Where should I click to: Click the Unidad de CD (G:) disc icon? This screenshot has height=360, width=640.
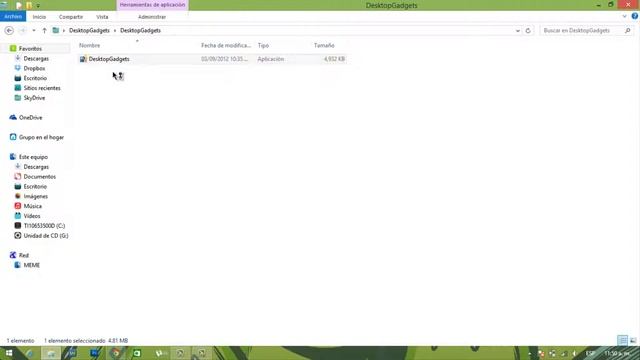point(18,236)
